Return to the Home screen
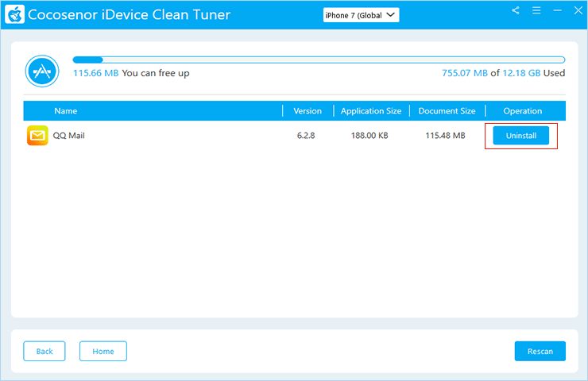 [x=103, y=351]
